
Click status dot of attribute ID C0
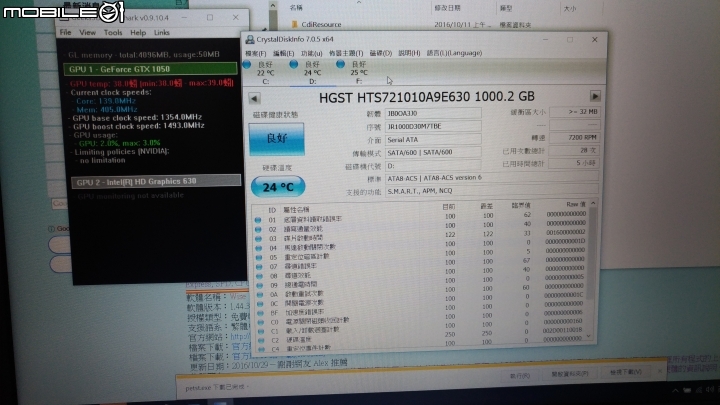(x=260, y=321)
